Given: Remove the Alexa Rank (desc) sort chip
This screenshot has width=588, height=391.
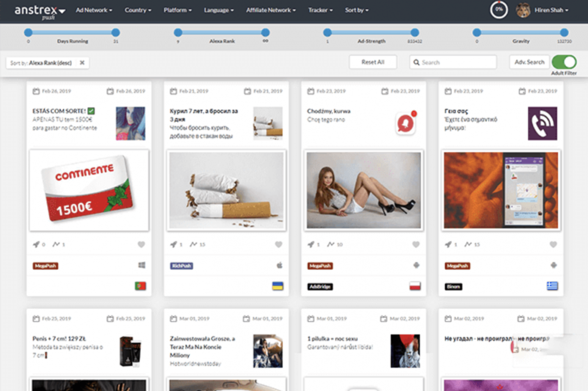Looking at the screenshot, I should click(x=82, y=63).
